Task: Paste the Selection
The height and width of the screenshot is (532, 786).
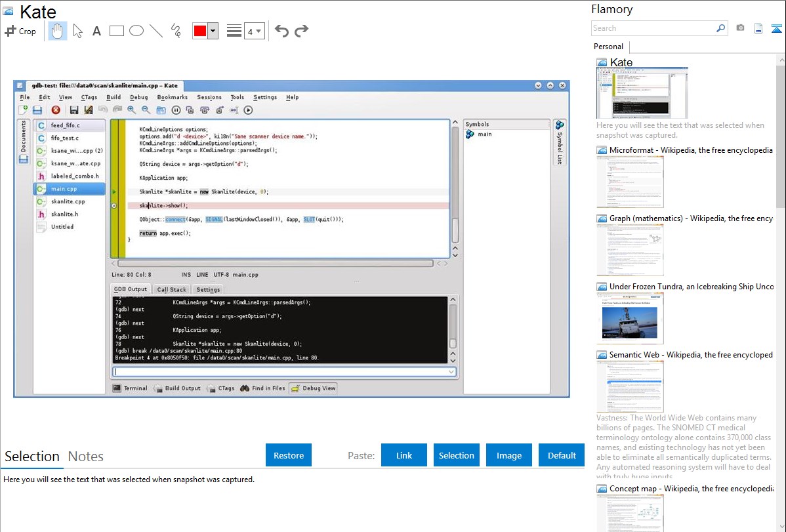Action: click(x=456, y=455)
